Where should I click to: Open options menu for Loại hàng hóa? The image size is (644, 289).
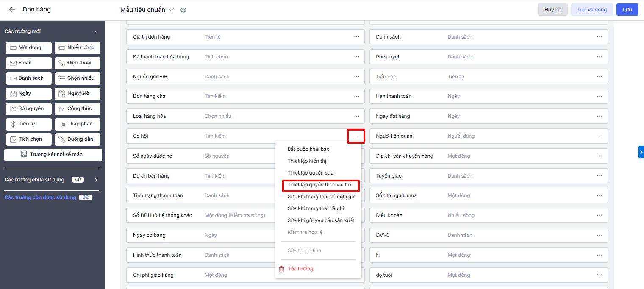pos(357,116)
